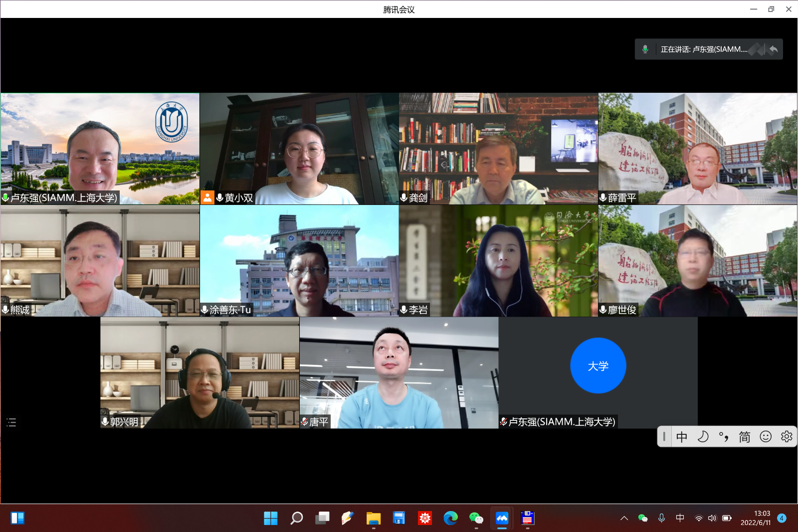This screenshot has width=798, height=532.
Task: Click the battery icon in system tray
Action: pyautogui.click(x=727, y=518)
